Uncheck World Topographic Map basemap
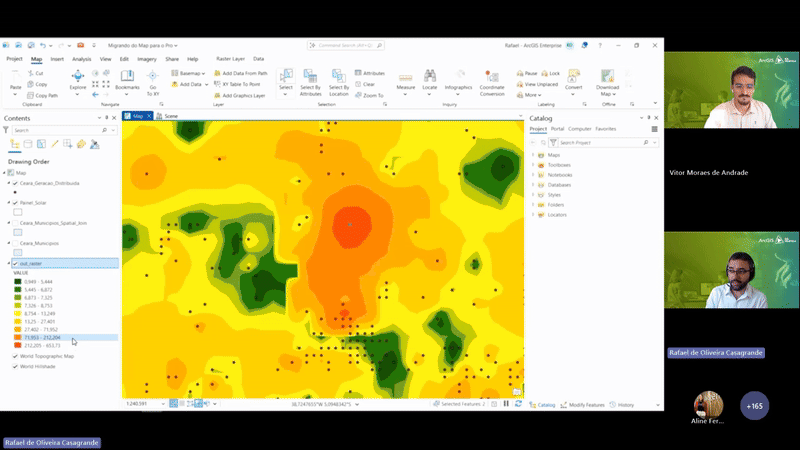800x450 pixels. pyautogui.click(x=15, y=356)
